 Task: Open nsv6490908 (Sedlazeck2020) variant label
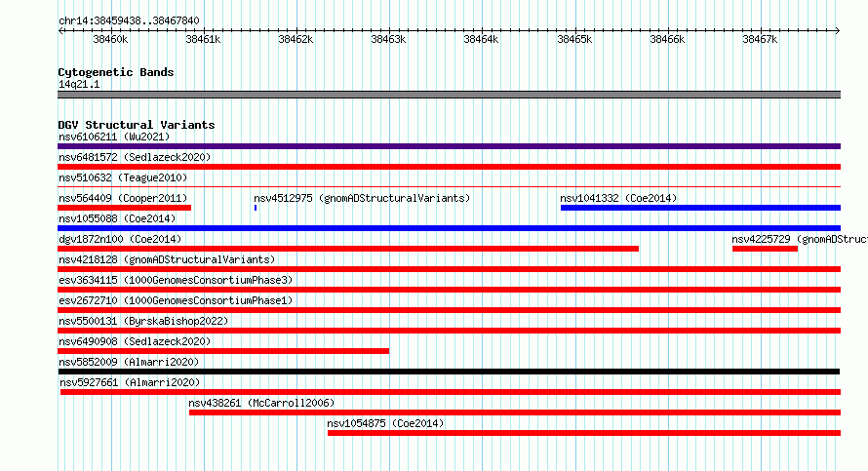135,341
